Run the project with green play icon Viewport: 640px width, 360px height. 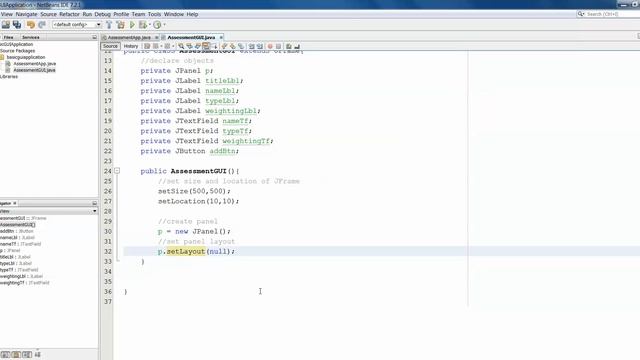pyautogui.click(x=132, y=25)
